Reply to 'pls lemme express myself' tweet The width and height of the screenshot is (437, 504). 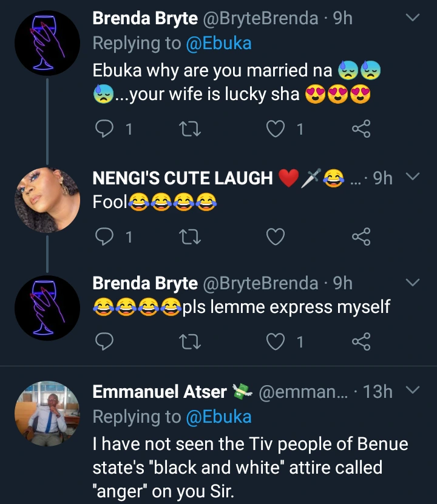coord(105,342)
